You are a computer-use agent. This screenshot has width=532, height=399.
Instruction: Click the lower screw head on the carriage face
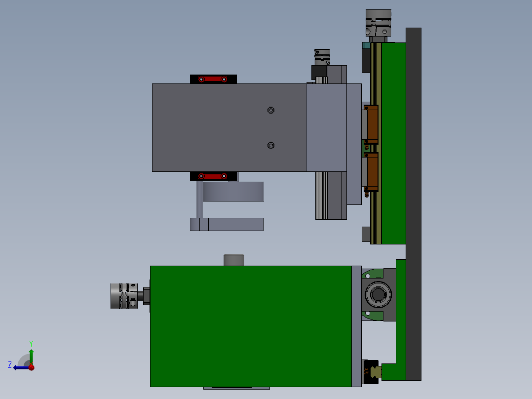[270, 146]
